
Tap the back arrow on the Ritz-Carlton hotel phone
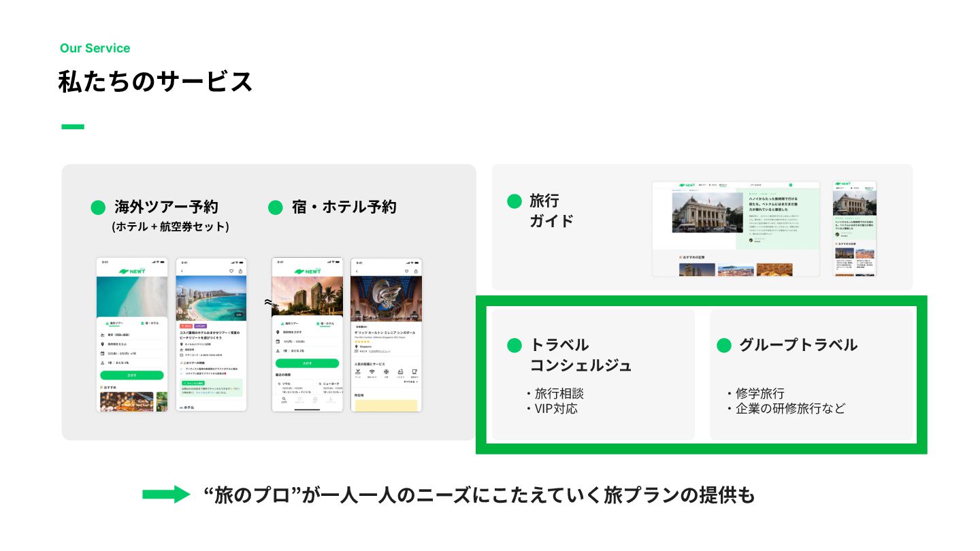click(x=357, y=271)
